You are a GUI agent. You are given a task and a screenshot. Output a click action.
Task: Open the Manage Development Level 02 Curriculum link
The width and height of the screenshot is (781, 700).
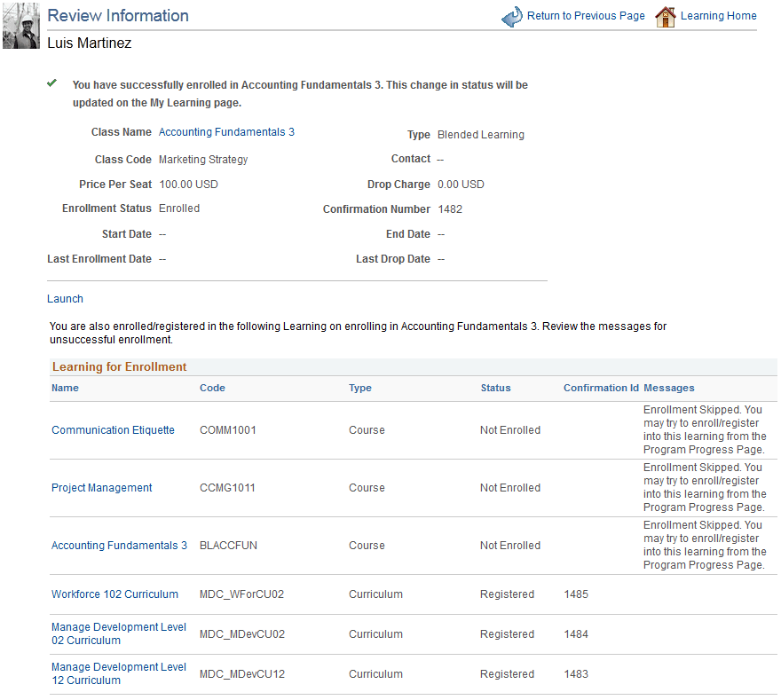tap(118, 633)
